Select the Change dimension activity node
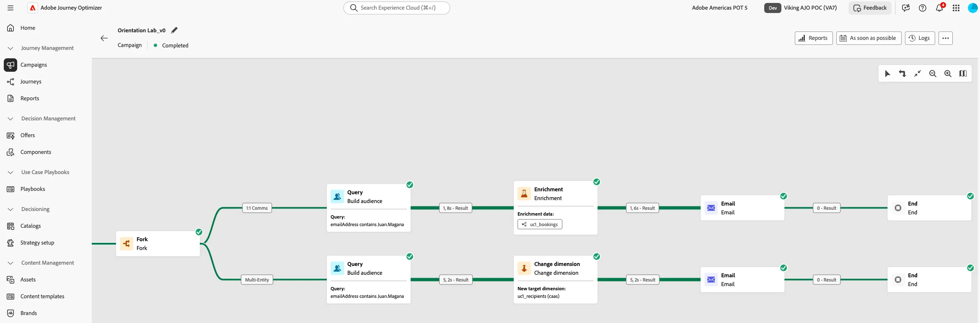The height and width of the screenshot is (323, 980). [556, 279]
